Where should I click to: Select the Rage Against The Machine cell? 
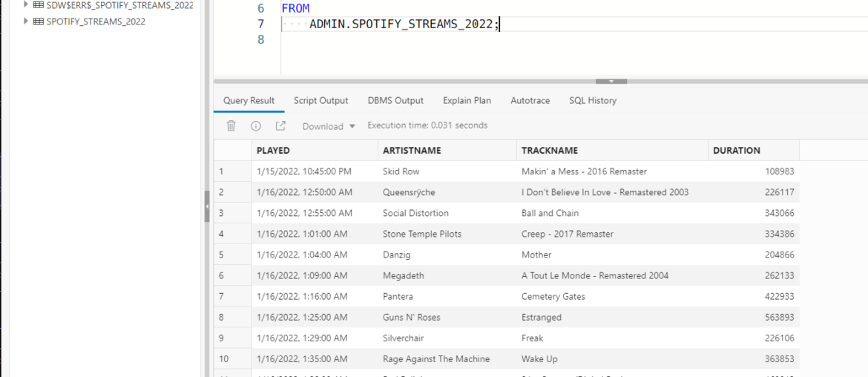pos(447,359)
